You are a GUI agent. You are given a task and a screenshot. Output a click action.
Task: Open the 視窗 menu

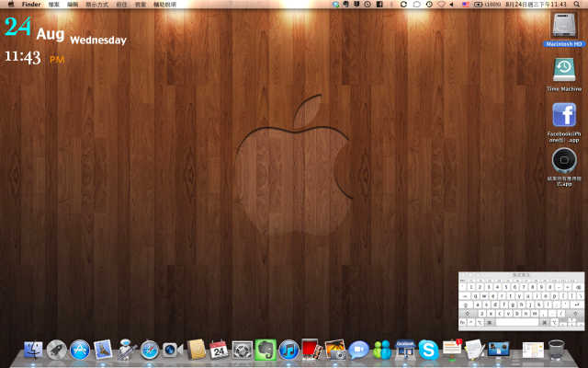click(141, 5)
